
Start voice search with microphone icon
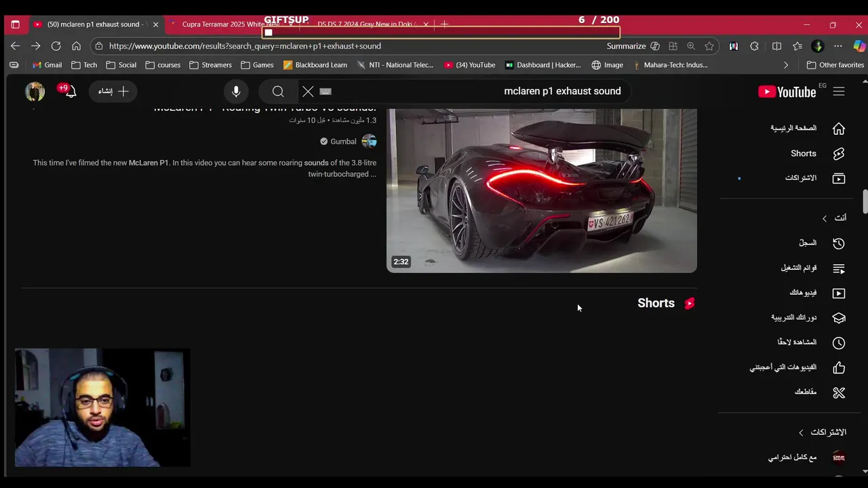[x=236, y=91]
